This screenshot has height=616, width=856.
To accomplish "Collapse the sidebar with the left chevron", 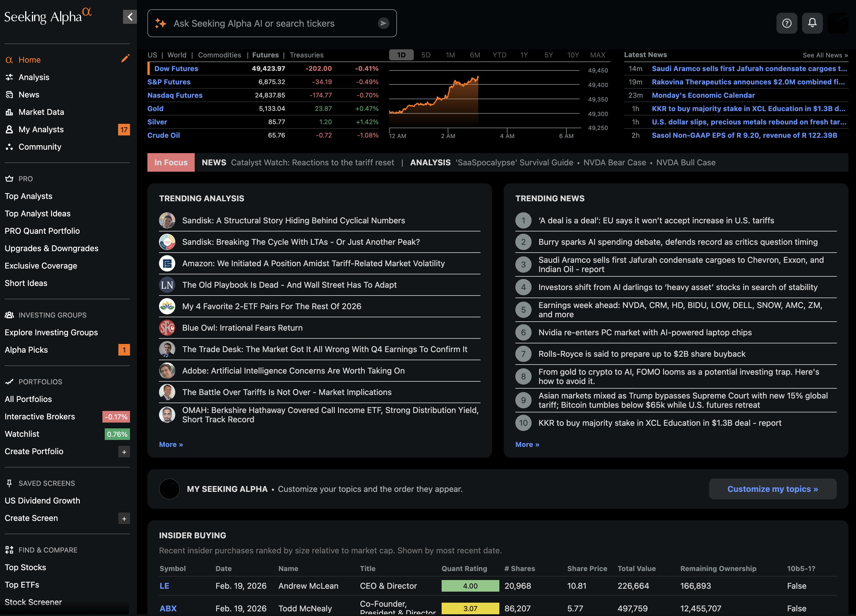I will 130,17.
